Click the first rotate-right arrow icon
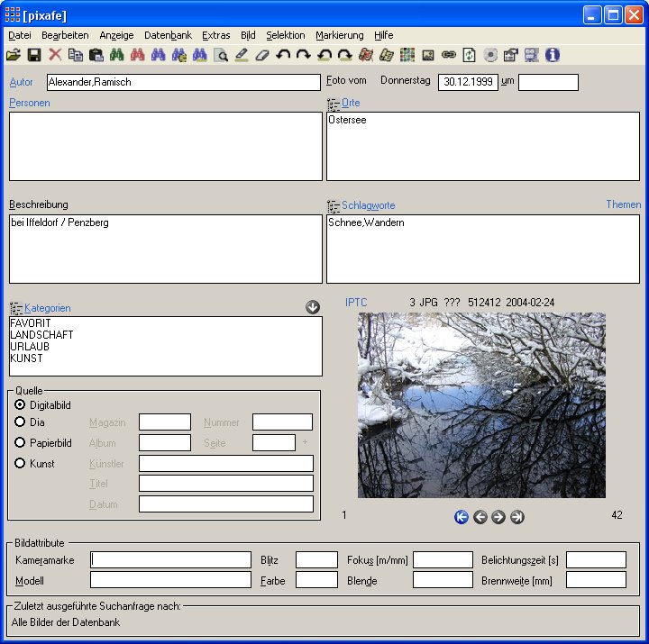649x644 pixels. (x=304, y=55)
